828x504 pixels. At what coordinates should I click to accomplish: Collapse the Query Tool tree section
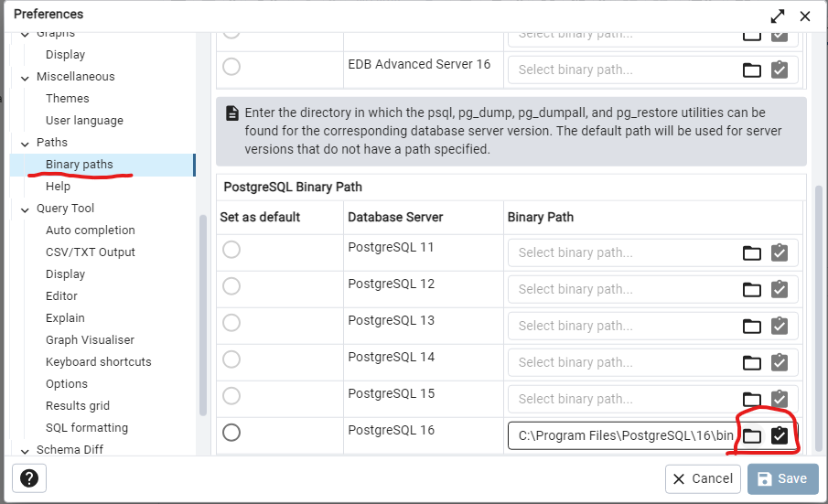(25, 209)
